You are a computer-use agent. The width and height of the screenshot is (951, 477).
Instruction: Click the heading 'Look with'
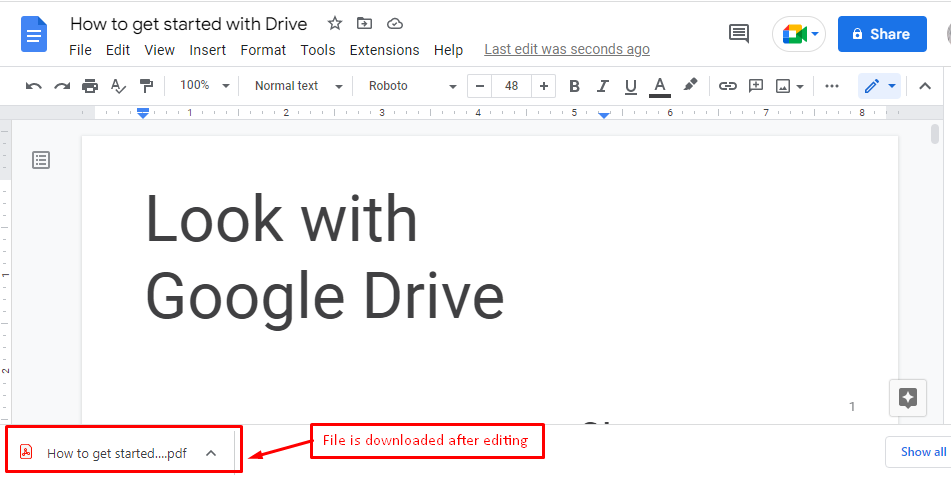(281, 218)
